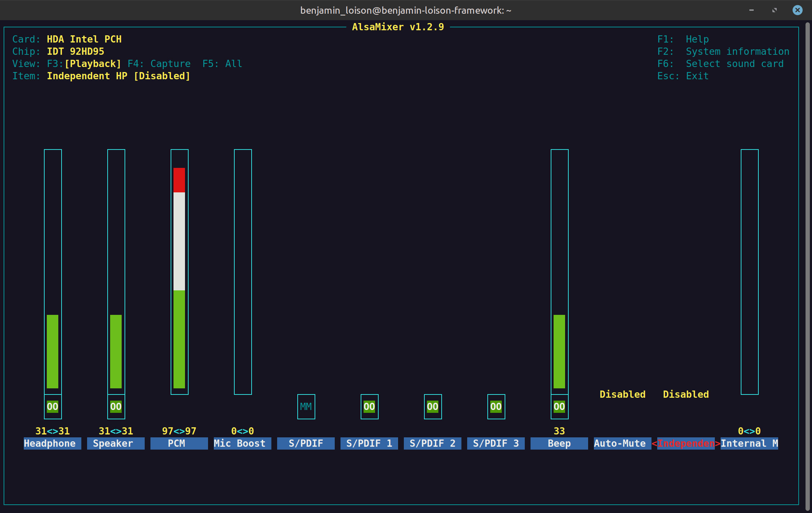Toggle the Beep mute box
The image size is (812, 513).
[x=559, y=406]
